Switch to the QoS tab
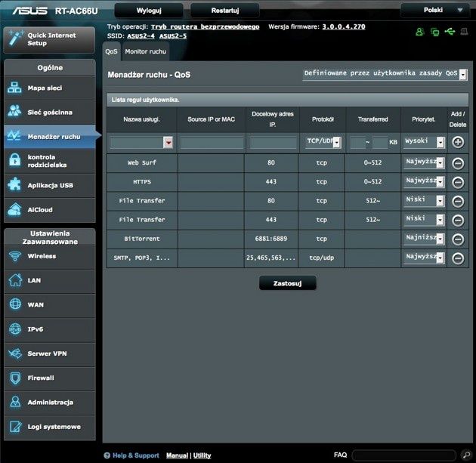This screenshot has width=476, height=463. click(111, 51)
